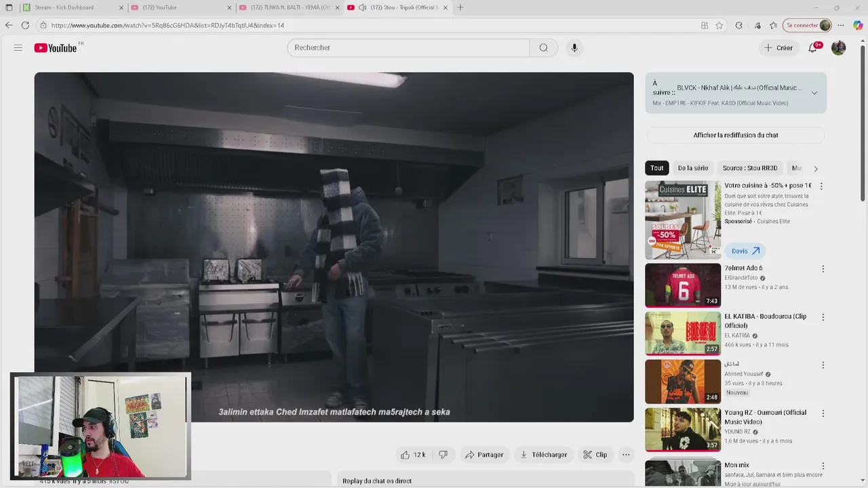This screenshot has height=488, width=868.
Task: Open the 'Young RZ - Oumouri (Official Music Video)' title
Action: (x=766, y=418)
